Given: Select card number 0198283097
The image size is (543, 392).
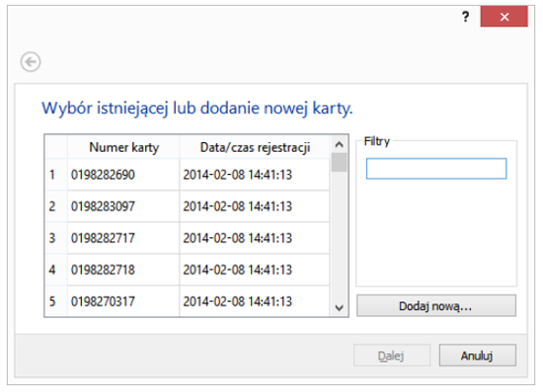Looking at the screenshot, I should 123,206.
